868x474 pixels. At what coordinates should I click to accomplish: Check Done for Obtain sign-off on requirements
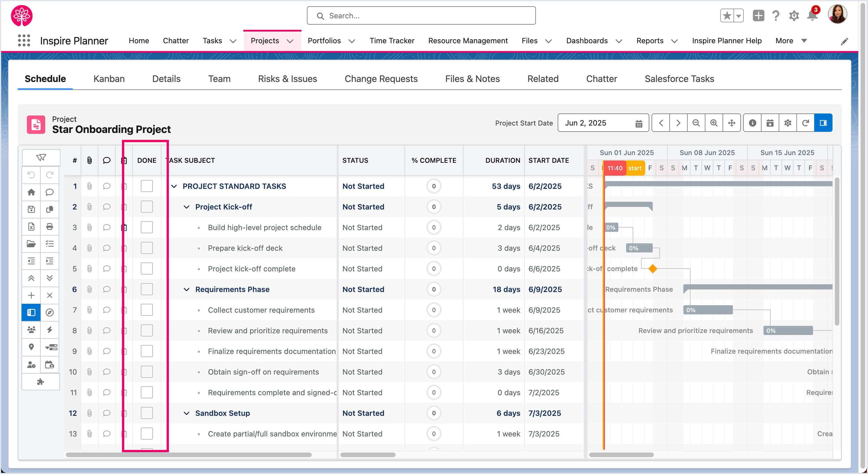point(147,372)
